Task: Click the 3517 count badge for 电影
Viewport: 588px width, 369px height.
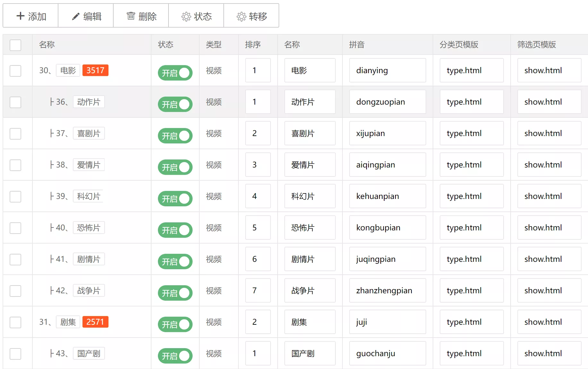Action: pos(95,70)
